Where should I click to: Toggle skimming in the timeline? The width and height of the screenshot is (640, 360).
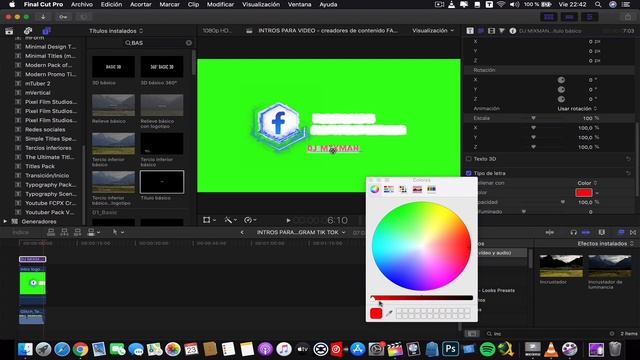point(550,232)
